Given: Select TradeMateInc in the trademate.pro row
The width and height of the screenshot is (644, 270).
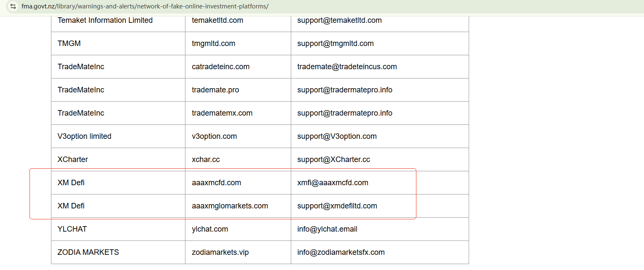Looking at the screenshot, I should [118, 90].
